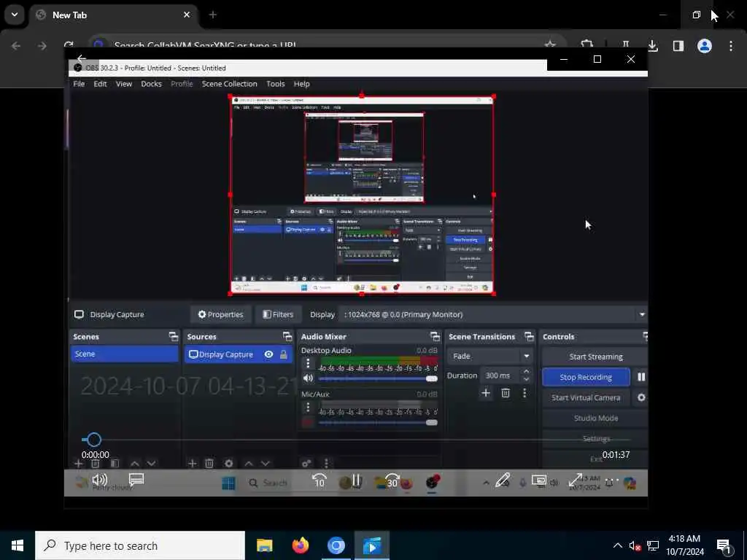Enter full screen with the diagonal arrows icon
The image size is (747, 560).
tap(575, 481)
